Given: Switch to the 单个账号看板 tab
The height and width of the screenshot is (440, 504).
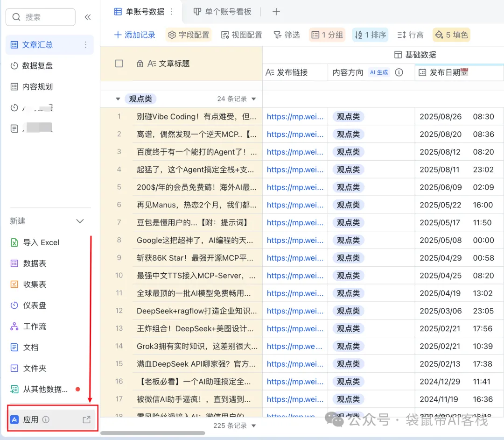Looking at the screenshot, I should coord(222,12).
